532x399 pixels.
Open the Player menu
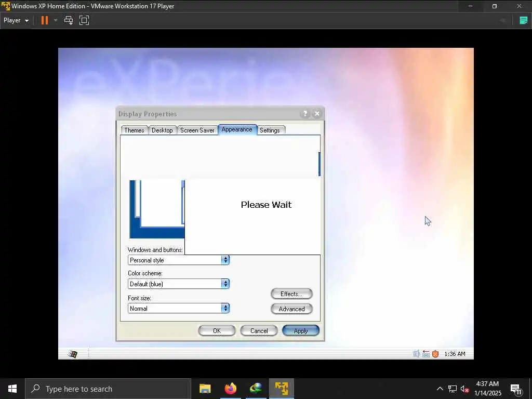[x=16, y=20]
